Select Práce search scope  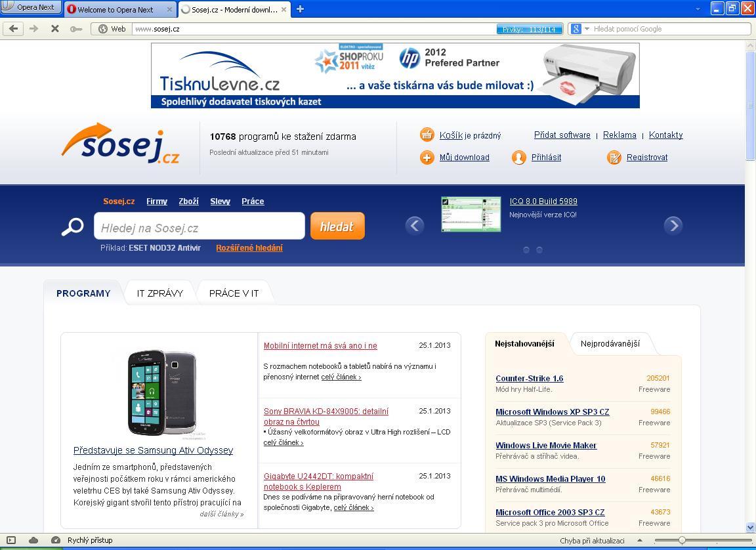click(253, 201)
